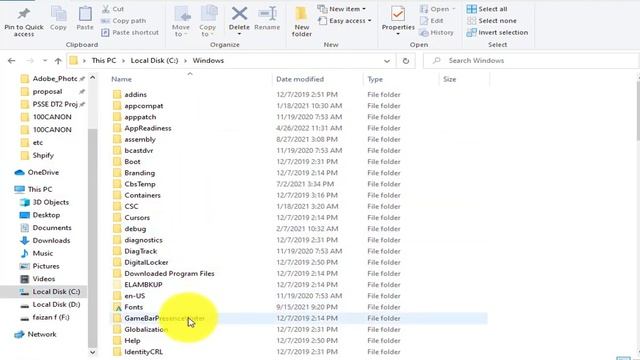The height and width of the screenshot is (360, 640).
Task: Open Network in navigation pane
Action: 36,334
